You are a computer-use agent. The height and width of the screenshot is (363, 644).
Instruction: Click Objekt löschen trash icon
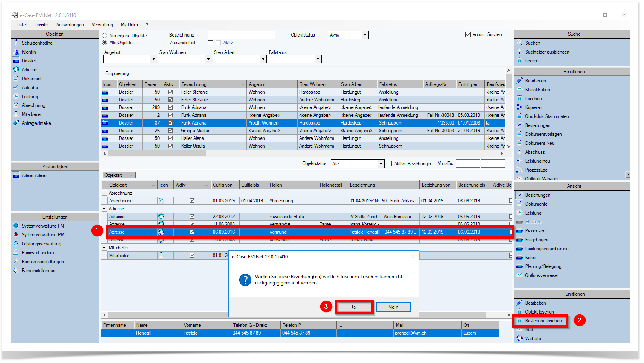pos(519,312)
